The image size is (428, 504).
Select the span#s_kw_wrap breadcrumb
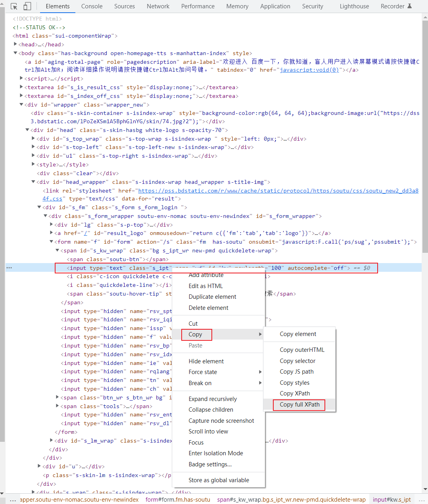pyautogui.click(x=292, y=500)
